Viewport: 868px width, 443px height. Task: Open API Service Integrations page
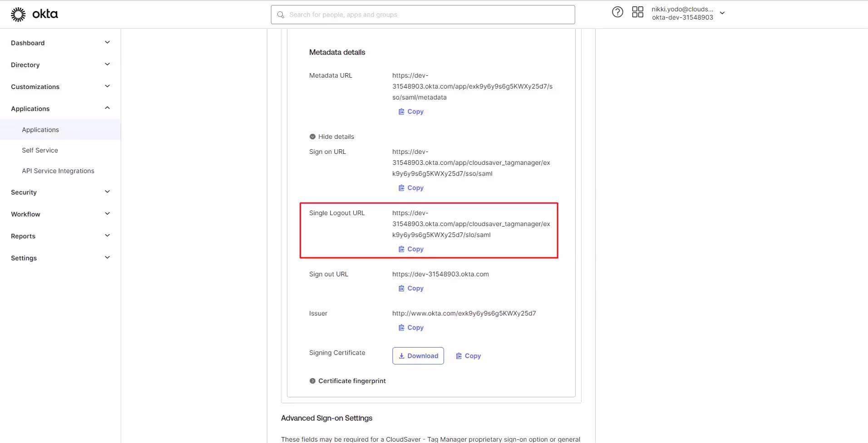tap(58, 171)
